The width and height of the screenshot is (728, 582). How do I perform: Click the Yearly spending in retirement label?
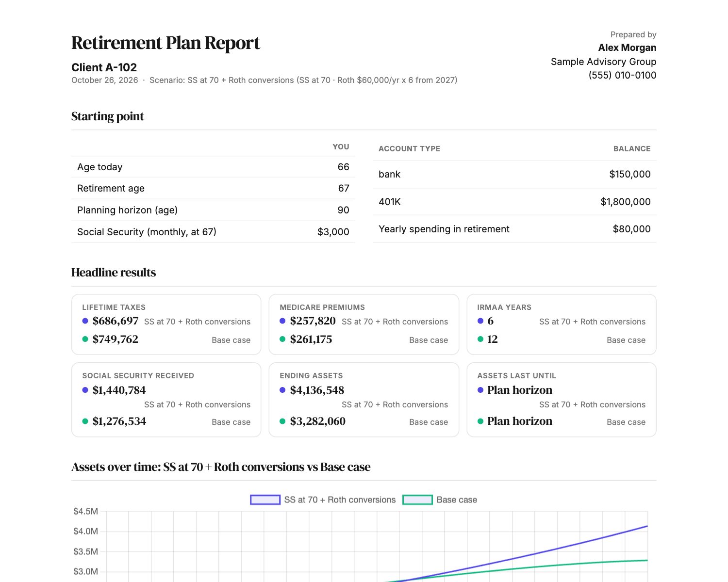pos(444,229)
